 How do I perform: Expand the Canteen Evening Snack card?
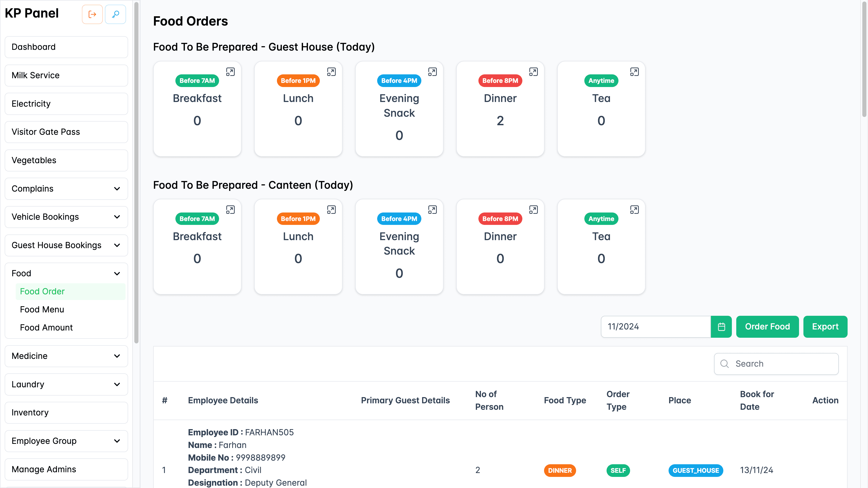pyautogui.click(x=432, y=210)
